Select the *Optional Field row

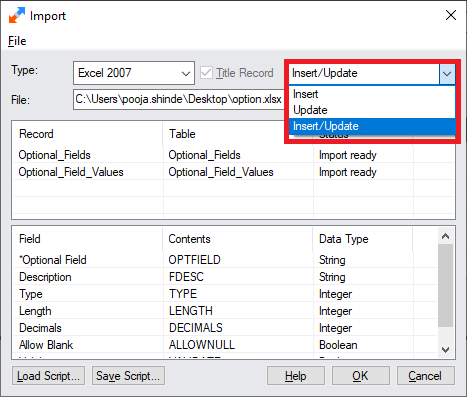(x=225, y=260)
